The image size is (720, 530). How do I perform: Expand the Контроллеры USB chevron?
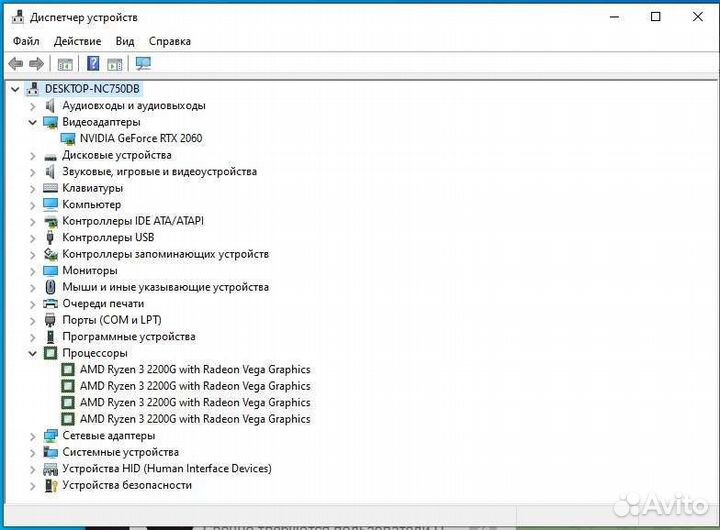pos(33,238)
